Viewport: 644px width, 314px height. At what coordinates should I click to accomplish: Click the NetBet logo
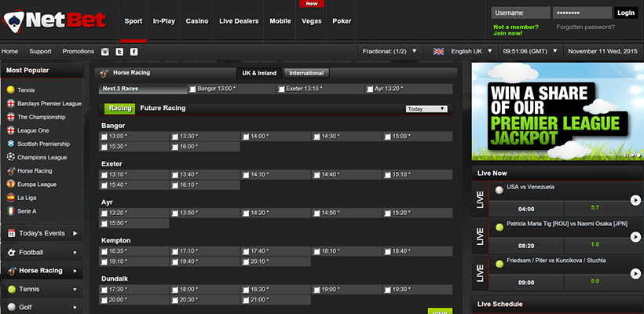[x=54, y=21]
